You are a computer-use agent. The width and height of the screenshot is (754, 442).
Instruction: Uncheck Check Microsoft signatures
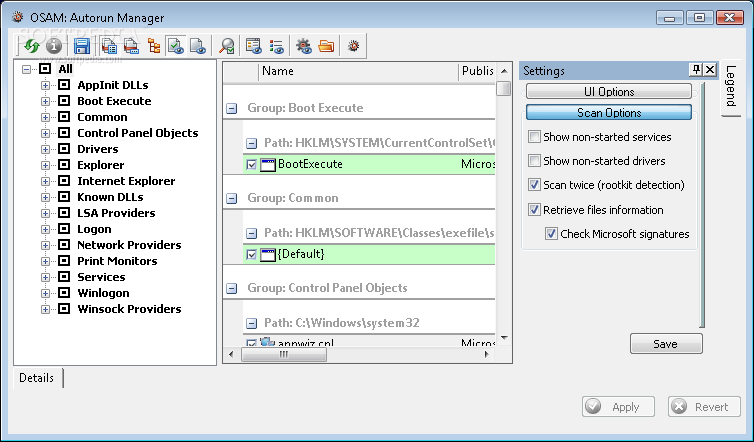tap(552, 234)
